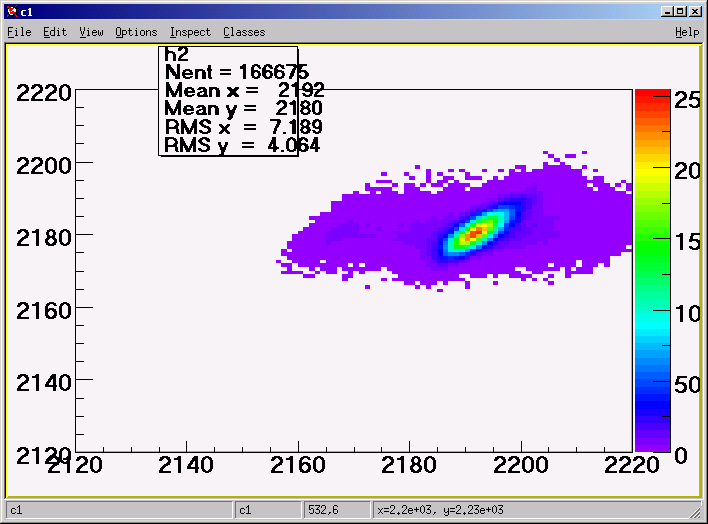Screen dimensions: 708x524
Task: Open the Help menu
Action: tap(687, 32)
